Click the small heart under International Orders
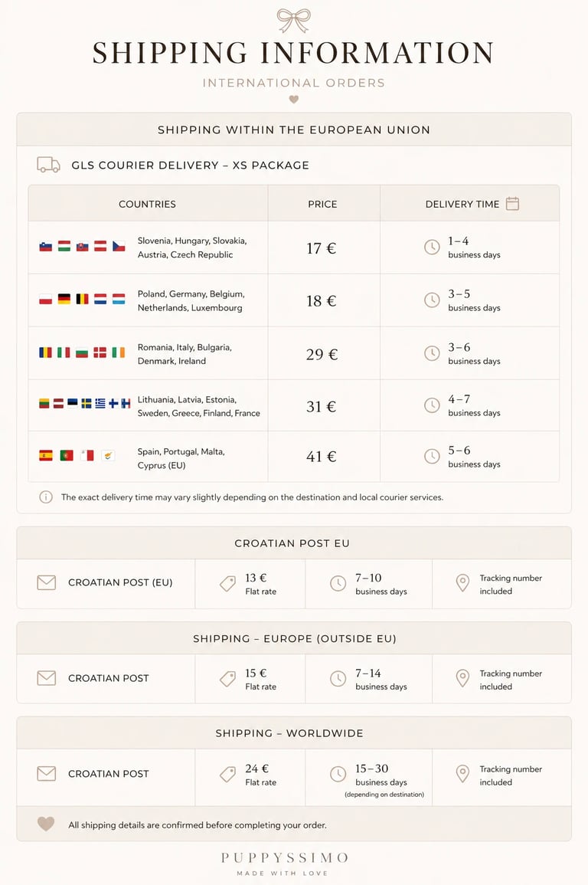The width and height of the screenshot is (588, 885). [293, 100]
